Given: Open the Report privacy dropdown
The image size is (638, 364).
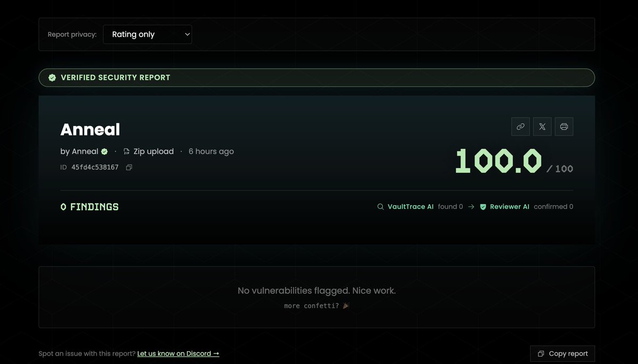Looking at the screenshot, I should coord(147,34).
